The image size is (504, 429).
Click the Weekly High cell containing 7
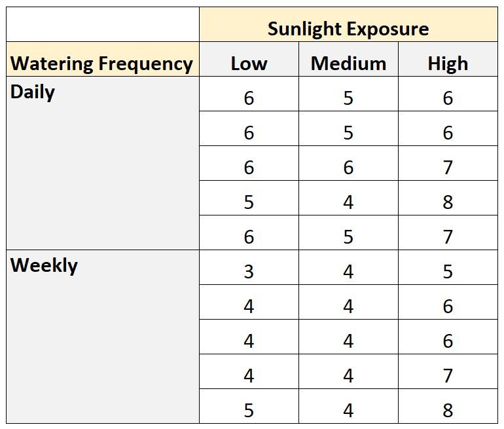coord(448,372)
